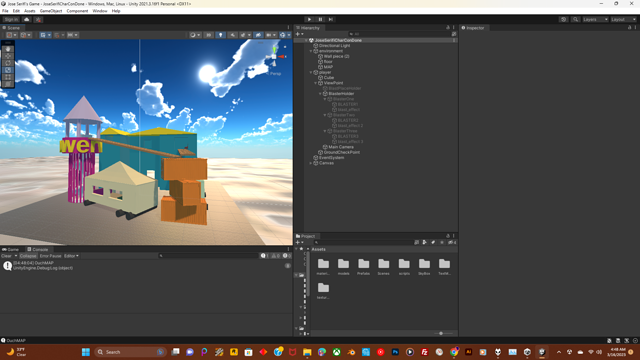Open the Editor dropdown in Console
Viewport: 640px width, 360px height.
(x=71, y=256)
